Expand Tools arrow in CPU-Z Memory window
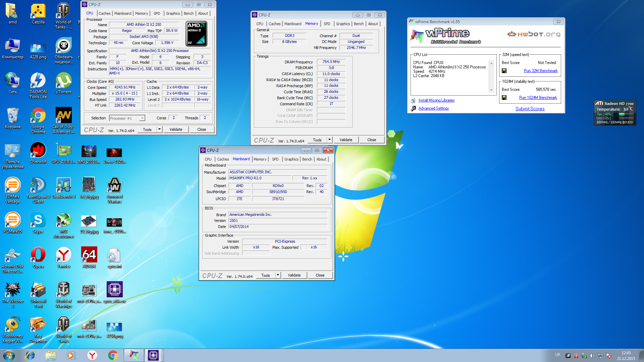The height and width of the screenshot is (362, 644). tap(330, 140)
